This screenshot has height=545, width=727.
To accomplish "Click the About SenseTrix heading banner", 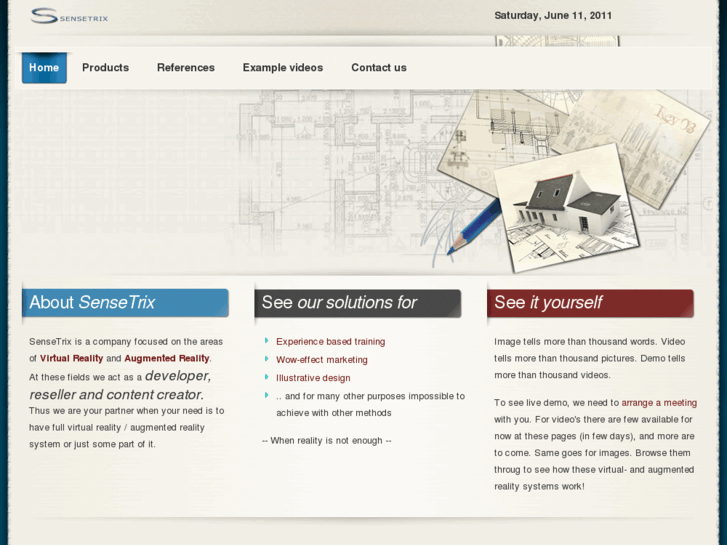I will pyautogui.click(x=125, y=303).
